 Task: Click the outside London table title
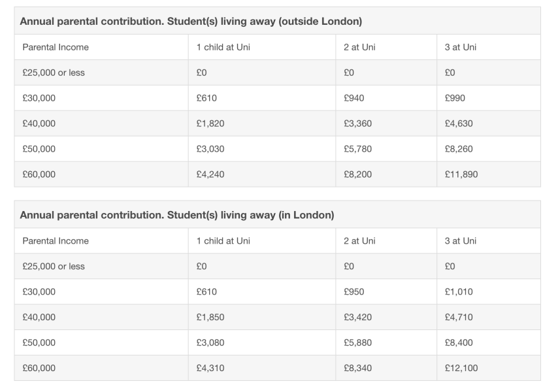click(191, 22)
